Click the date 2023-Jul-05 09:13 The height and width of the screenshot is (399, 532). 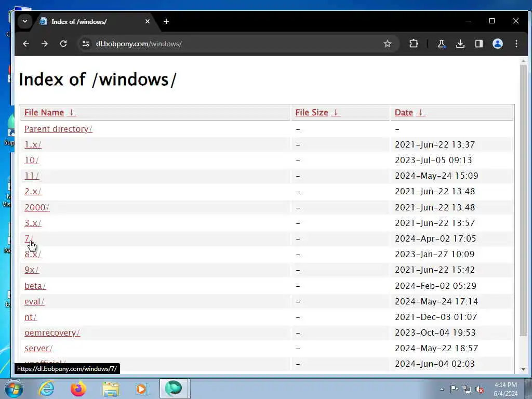(x=433, y=160)
